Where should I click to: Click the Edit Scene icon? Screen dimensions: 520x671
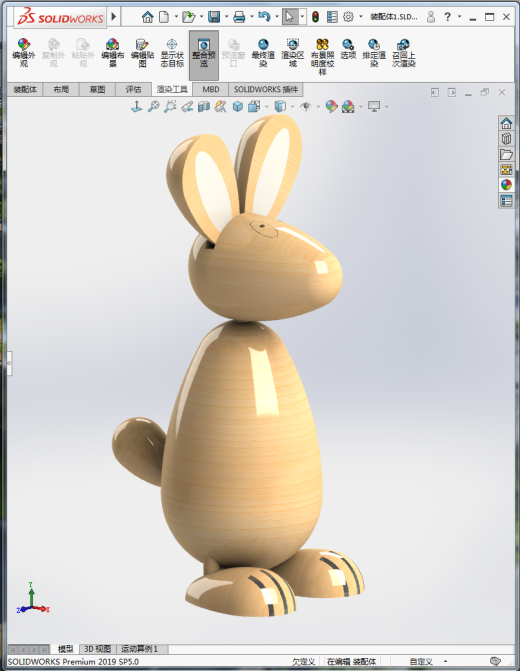coord(113,52)
